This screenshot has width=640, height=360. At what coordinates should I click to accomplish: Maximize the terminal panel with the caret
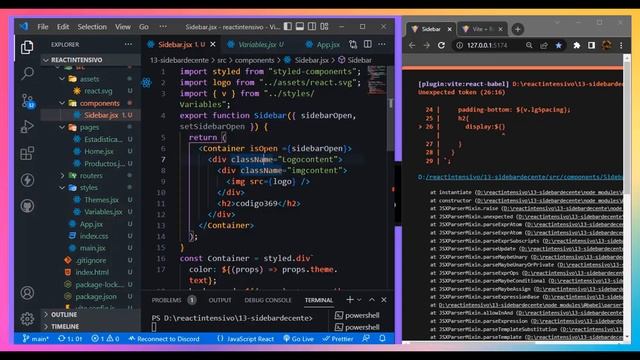pyautogui.click(x=372, y=300)
